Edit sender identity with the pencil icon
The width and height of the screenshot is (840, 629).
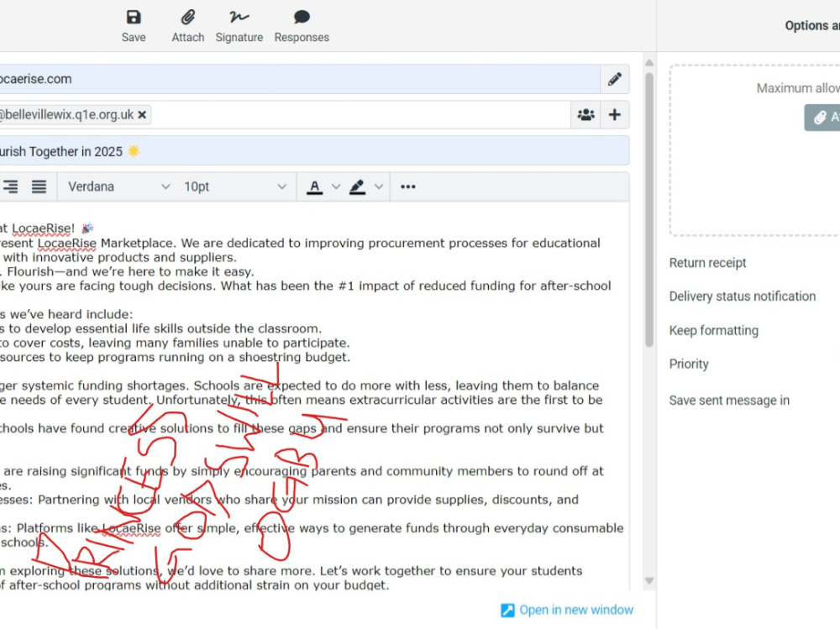tap(615, 79)
